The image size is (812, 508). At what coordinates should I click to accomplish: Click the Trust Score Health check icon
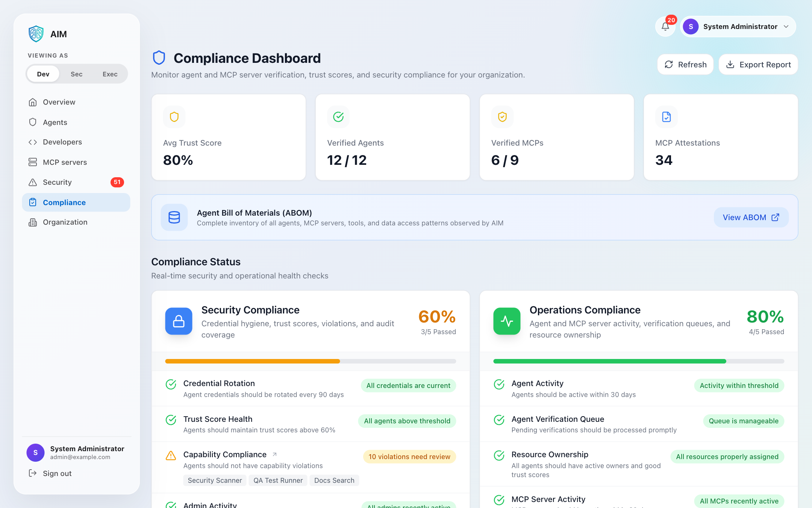click(171, 420)
